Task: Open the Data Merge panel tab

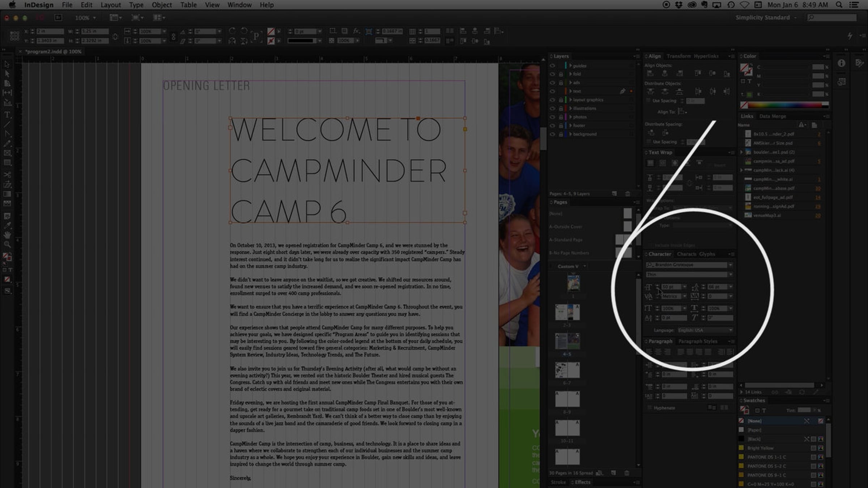Action: [x=773, y=116]
